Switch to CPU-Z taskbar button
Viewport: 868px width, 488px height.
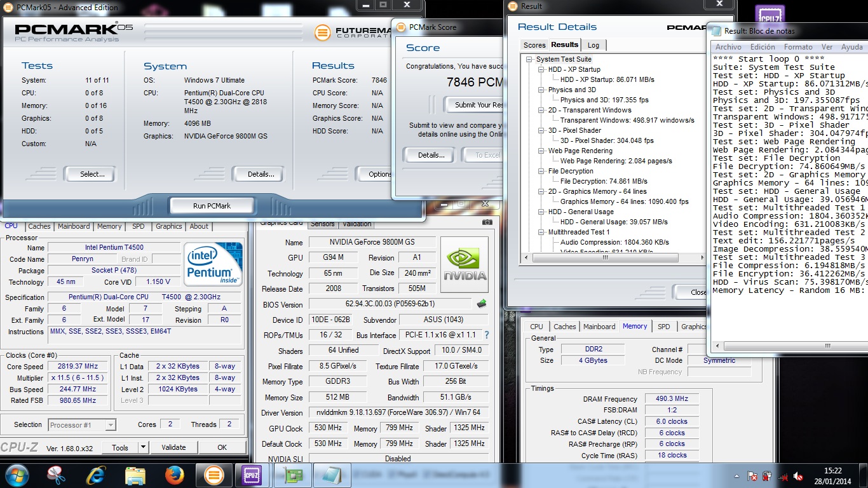[x=252, y=475]
